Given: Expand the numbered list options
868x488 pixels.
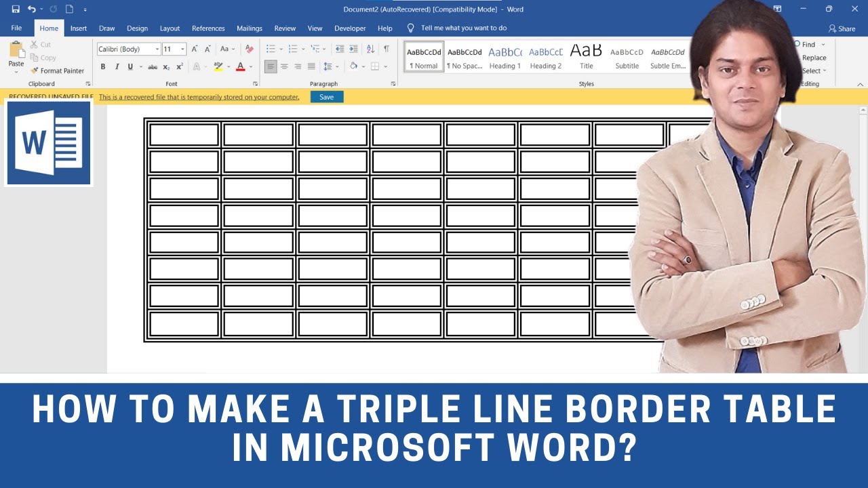Looking at the screenshot, I should 302,49.
